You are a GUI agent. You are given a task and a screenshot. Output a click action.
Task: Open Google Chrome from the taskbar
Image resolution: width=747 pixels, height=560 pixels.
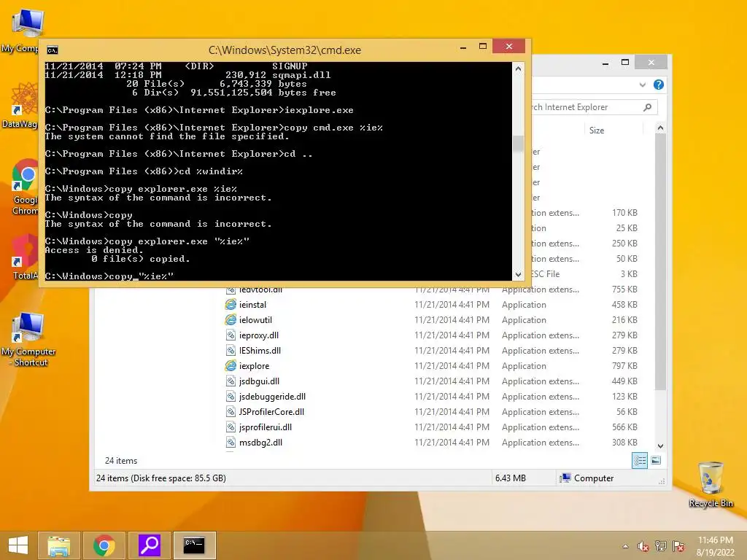[104, 545]
